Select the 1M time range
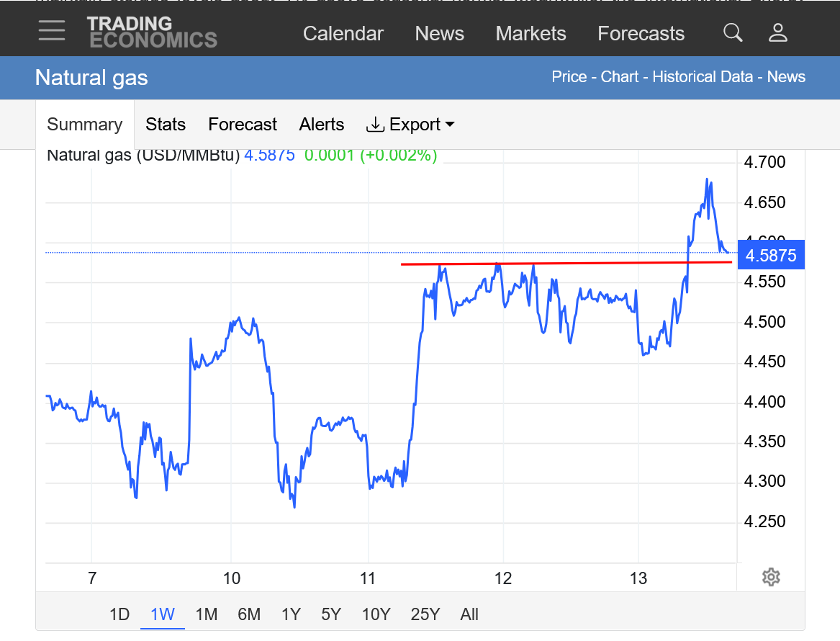 click(207, 614)
